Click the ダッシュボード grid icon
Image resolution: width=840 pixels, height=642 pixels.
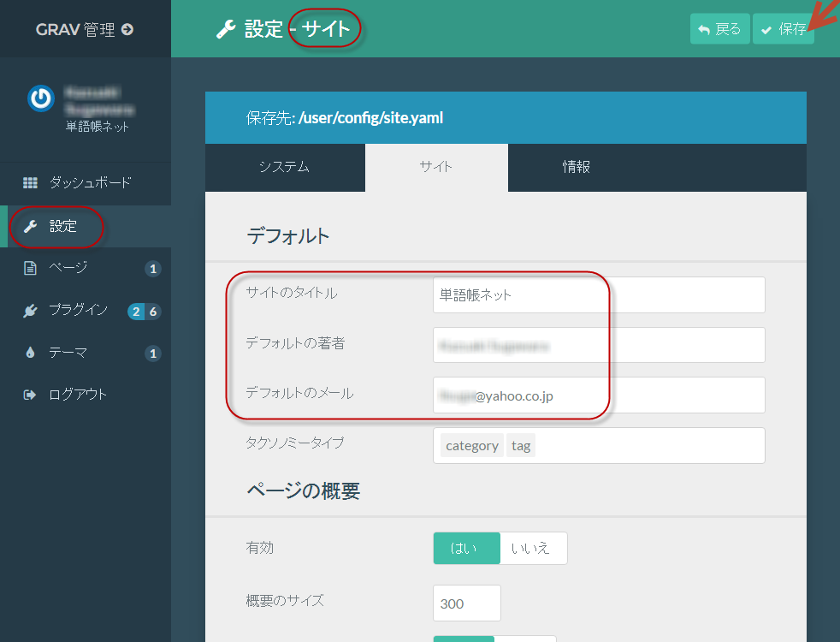pos(30,182)
